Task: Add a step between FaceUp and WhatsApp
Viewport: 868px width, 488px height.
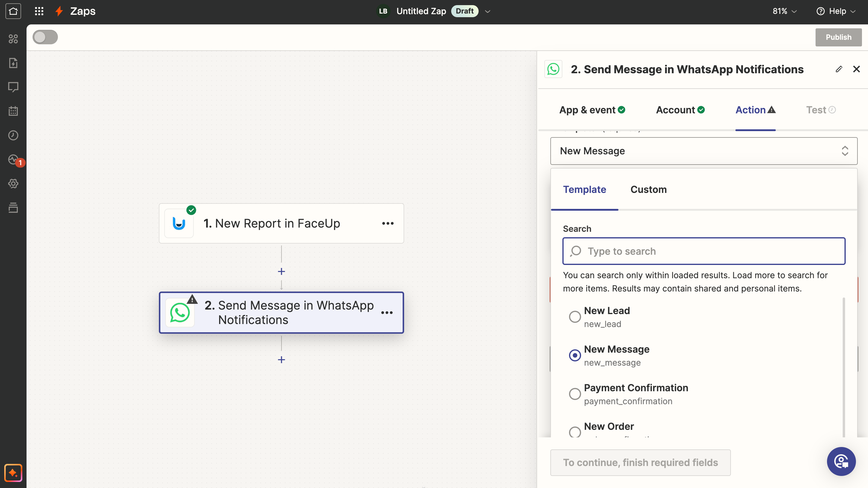Action: [x=281, y=272]
